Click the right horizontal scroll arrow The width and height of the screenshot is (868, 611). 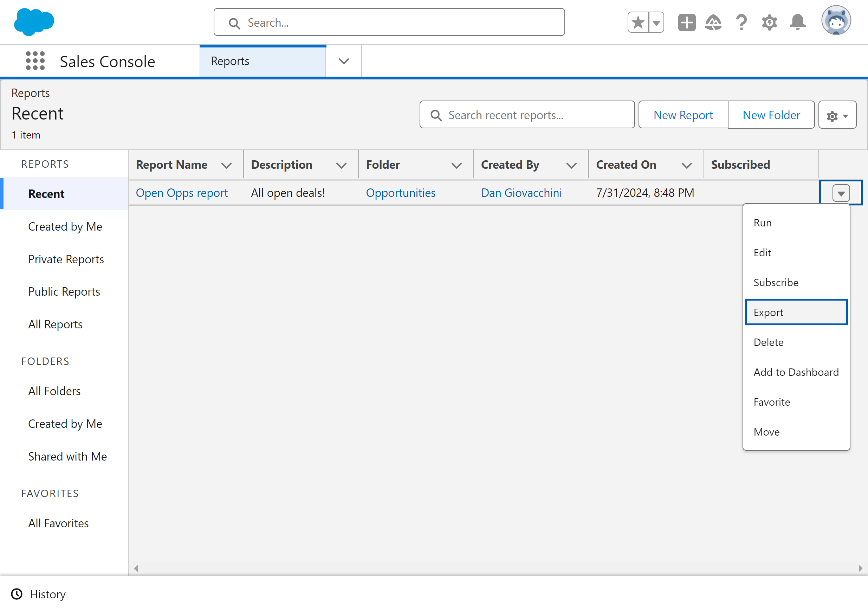pos(860,568)
